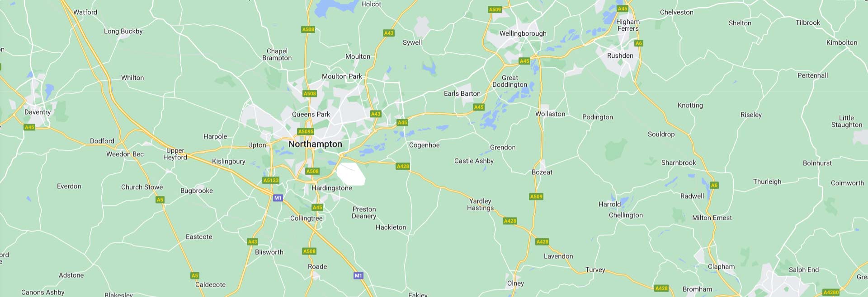Click the A5095 road shield above Northampton

click(306, 131)
